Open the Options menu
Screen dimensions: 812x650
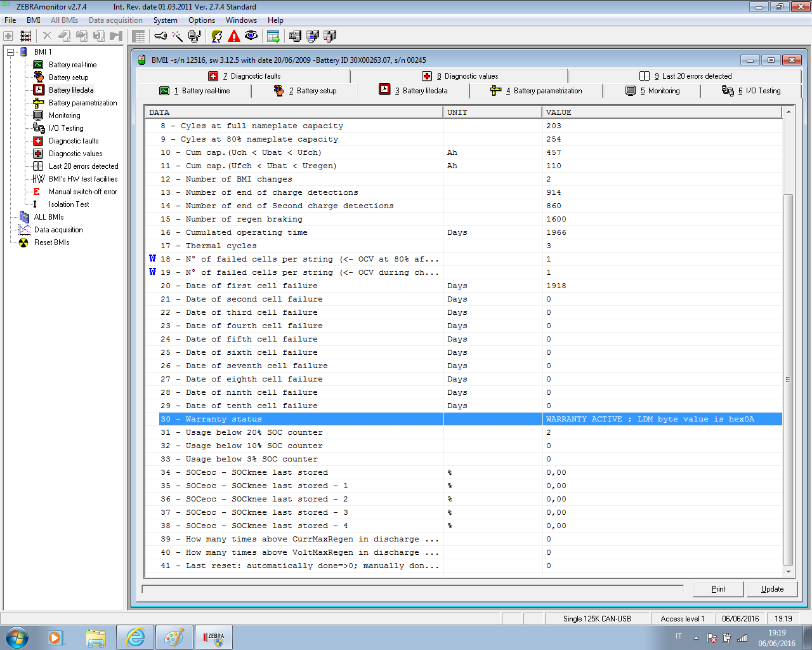tap(201, 20)
